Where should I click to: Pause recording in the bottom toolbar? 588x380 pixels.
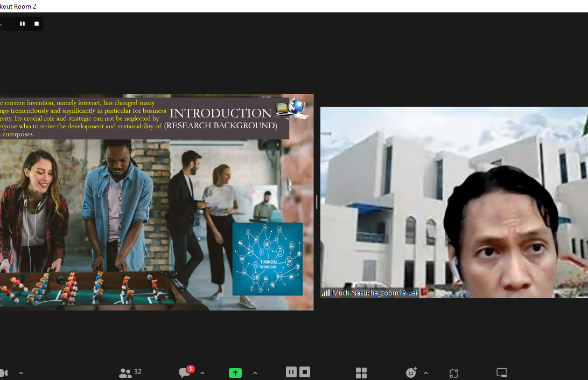(x=291, y=372)
